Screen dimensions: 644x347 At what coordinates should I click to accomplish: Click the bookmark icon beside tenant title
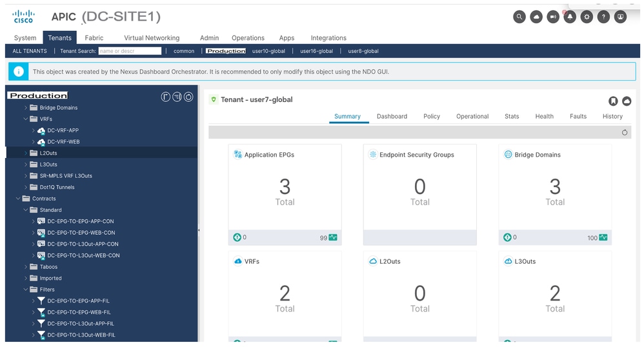[x=613, y=101]
